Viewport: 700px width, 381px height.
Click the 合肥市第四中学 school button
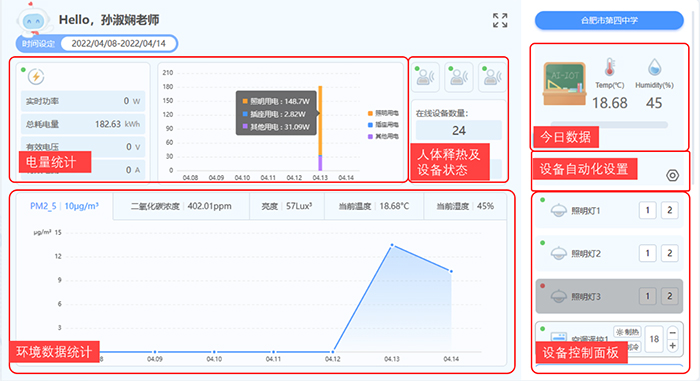click(609, 21)
